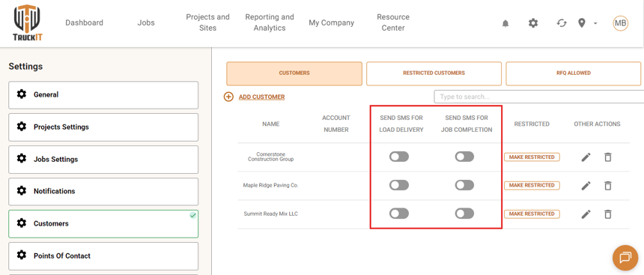Select Maple Ridge Paving Co. name
The height and width of the screenshot is (275, 644).
(270, 185)
